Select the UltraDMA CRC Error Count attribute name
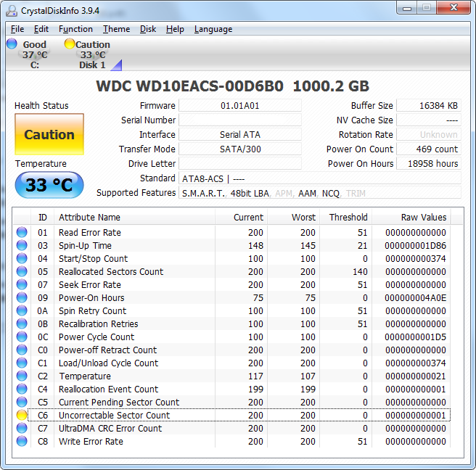This screenshot has height=470, width=476. pyautogui.click(x=110, y=428)
